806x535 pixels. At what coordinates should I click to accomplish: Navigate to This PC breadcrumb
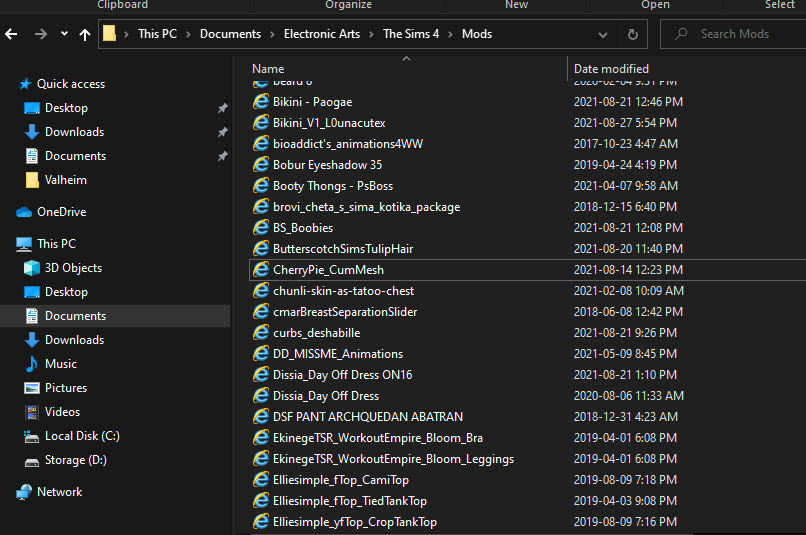click(x=157, y=34)
